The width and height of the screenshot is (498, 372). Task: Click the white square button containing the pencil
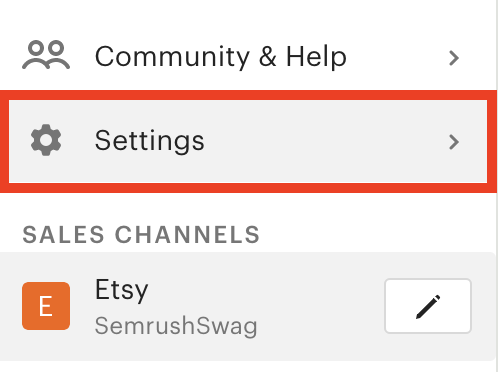pos(428,306)
